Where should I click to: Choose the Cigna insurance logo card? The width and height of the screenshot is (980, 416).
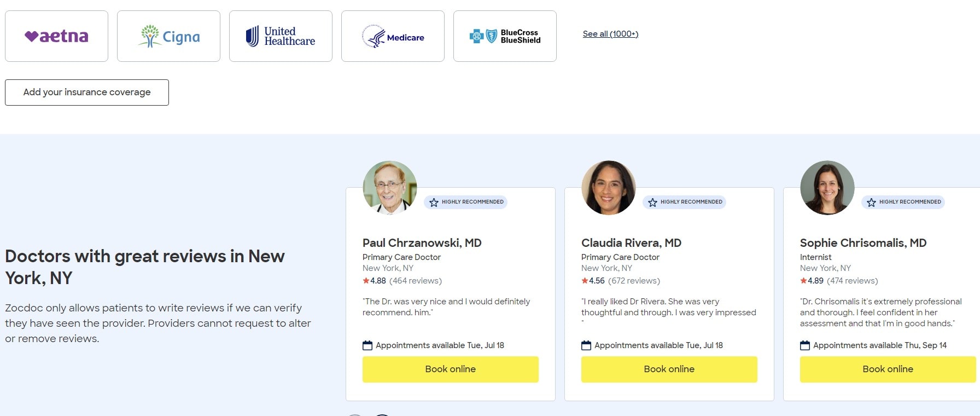tap(168, 36)
